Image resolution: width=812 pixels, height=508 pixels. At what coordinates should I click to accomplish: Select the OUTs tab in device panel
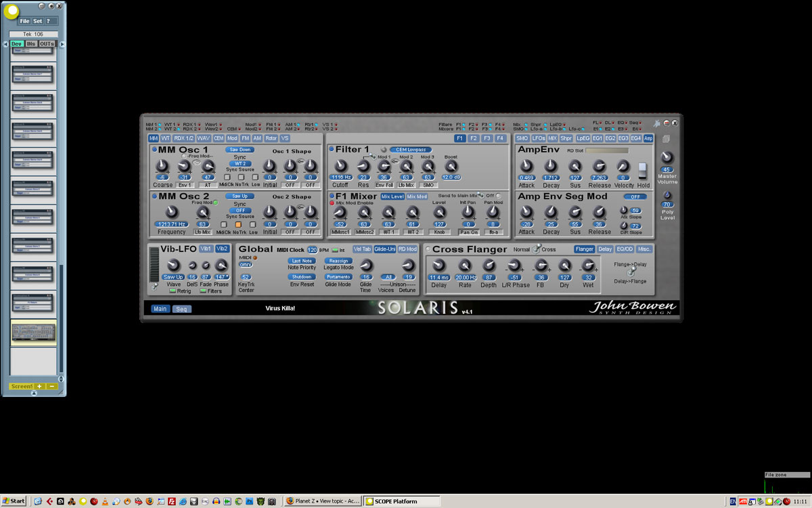[47, 44]
